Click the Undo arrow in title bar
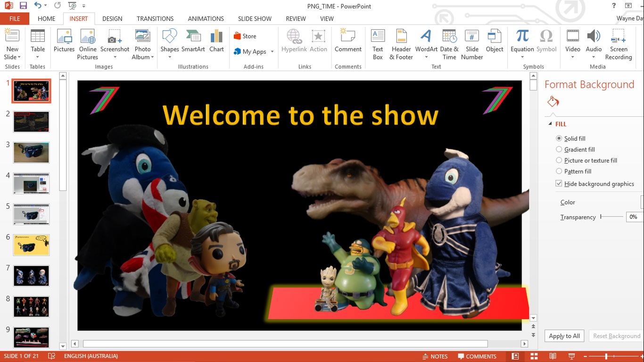This screenshot has width=644, height=362. [x=38, y=6]
